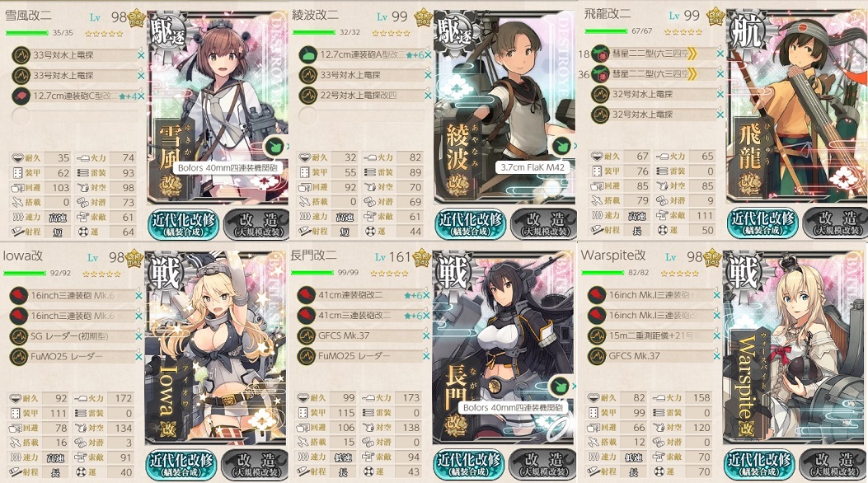
Task: Click green gun icon beside 12.7cm連装砲A型改
Action: coord(307,54)
